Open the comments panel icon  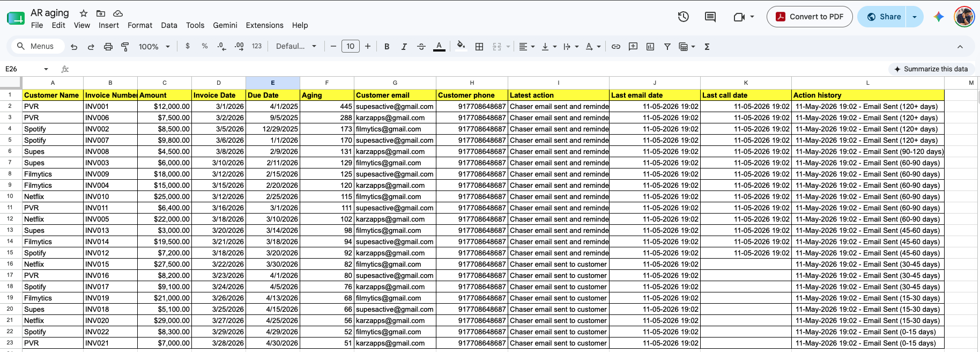coord(710,17)
